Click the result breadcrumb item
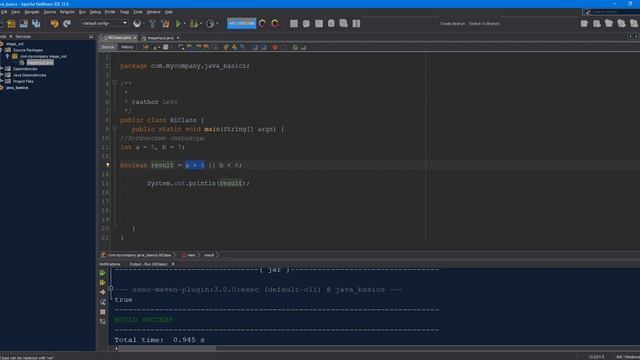The height and width of the screenshot is (360, 640). pyautogui.click(x=209, y=255)
